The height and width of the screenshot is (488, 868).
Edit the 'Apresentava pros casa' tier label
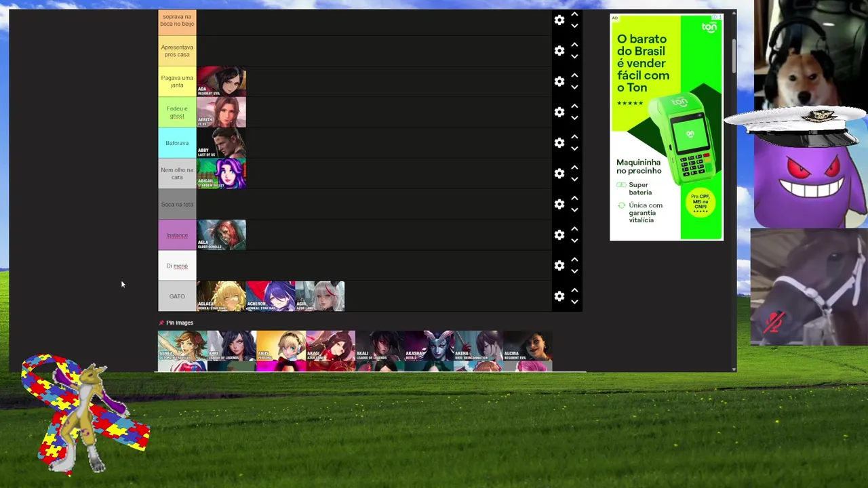coord(177,51)
